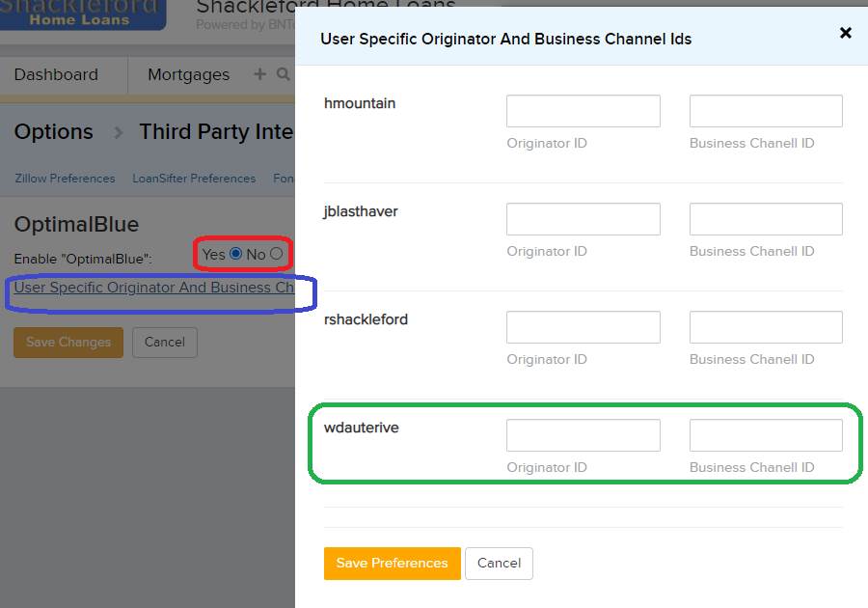Click the hmountain user label

pos(360,103)
